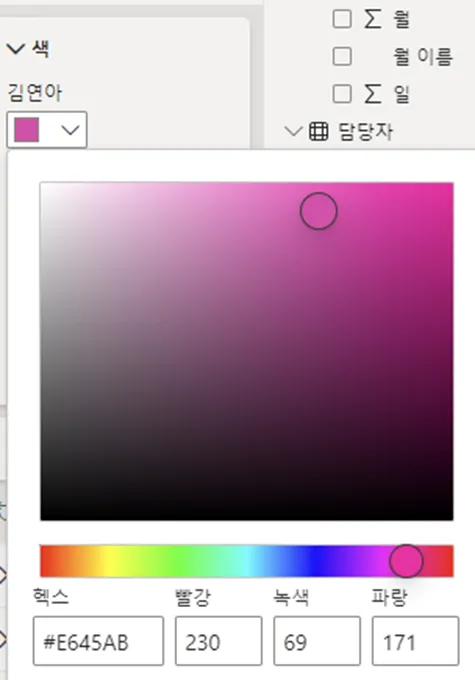
Task: Collapse the 담당자 table chevron
Action: [x=293, y=131]
